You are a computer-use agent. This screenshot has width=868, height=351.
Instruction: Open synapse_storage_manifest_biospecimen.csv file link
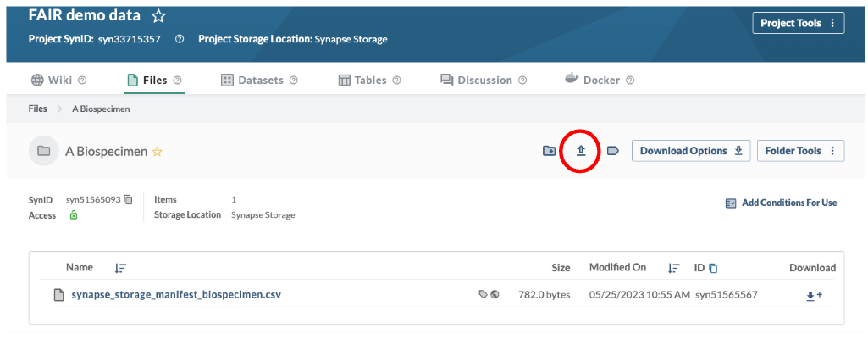[x=176, y=294]
